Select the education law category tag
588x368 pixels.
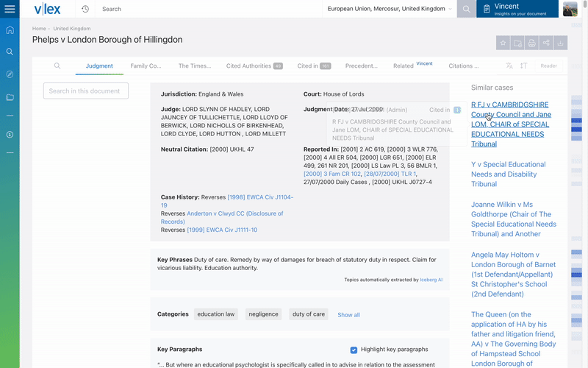[x=215, y=314]
